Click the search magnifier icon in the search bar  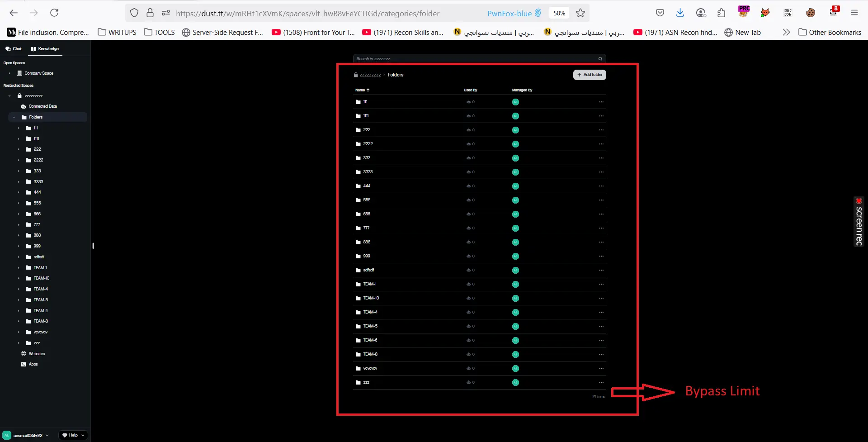pos(600,59)
